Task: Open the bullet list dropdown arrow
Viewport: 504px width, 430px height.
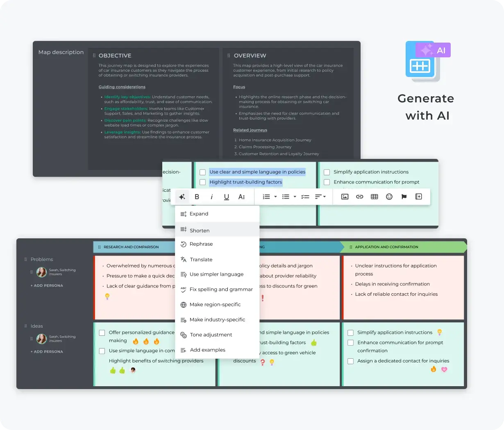Action: click(x=294, y=197)
